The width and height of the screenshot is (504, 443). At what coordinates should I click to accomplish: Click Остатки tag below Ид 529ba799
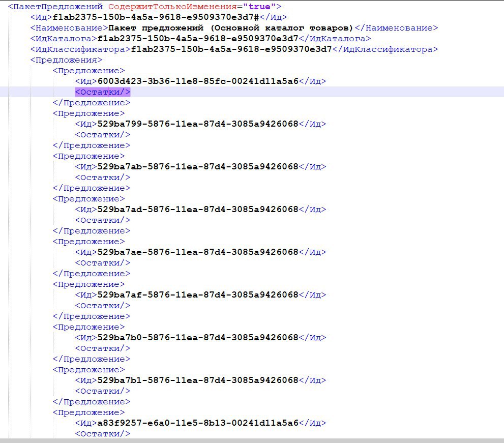coord(103,135)
